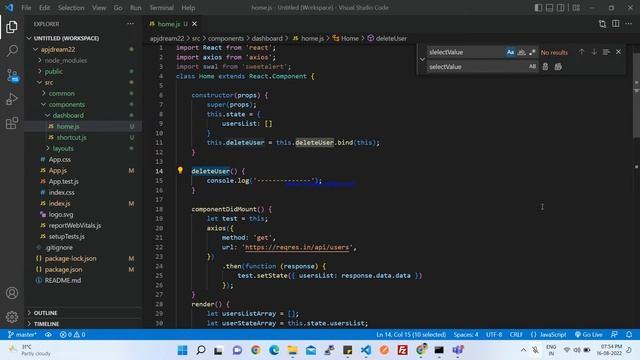The image size is (640, 360).
Task: Toggle Secondary Side Bar layout icon
Action: [x=561, y=8]
